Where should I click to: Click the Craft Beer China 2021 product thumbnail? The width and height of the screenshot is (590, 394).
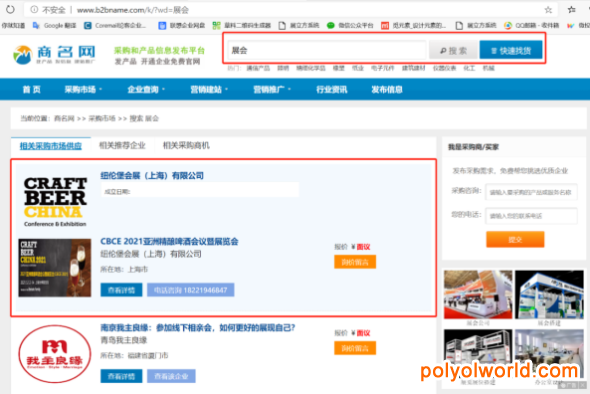click(x=55, y=268)
